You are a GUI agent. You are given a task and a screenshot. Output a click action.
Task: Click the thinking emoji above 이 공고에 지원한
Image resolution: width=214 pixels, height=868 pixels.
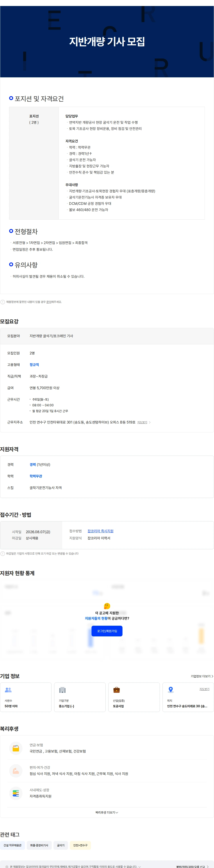pos(107,606)
